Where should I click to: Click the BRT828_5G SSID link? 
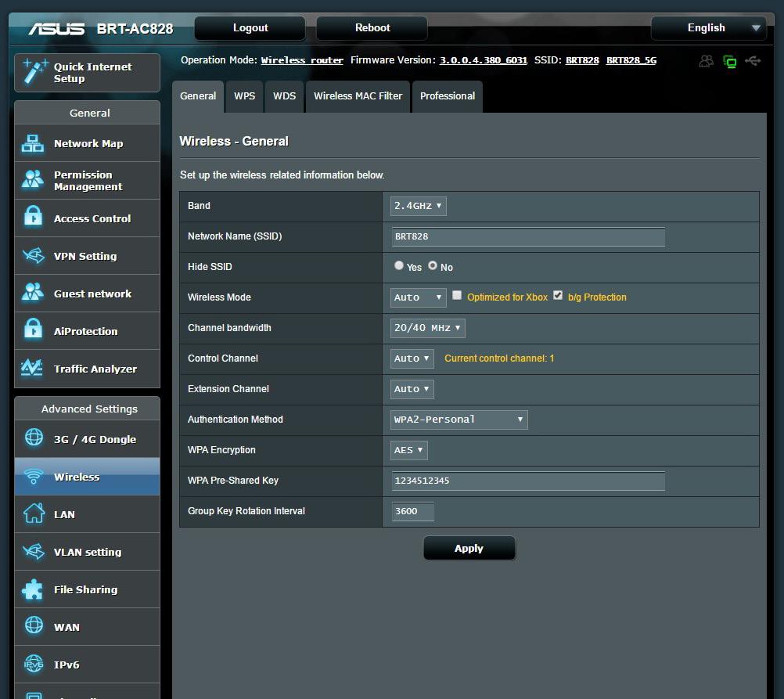click(631, 60)
